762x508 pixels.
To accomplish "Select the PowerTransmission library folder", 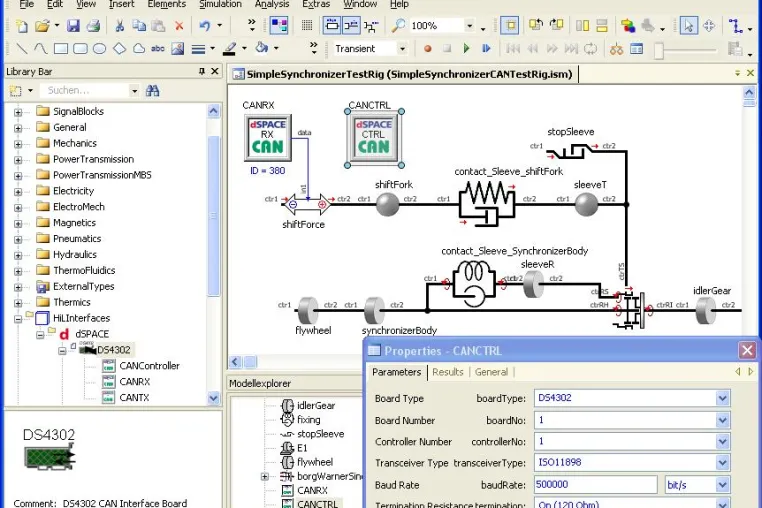I will point(93,159).
